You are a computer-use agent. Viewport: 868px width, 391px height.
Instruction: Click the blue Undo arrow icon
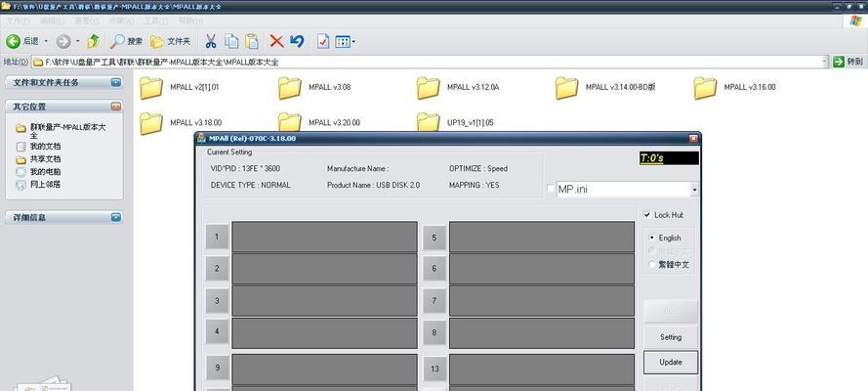[x=297, y=41]
